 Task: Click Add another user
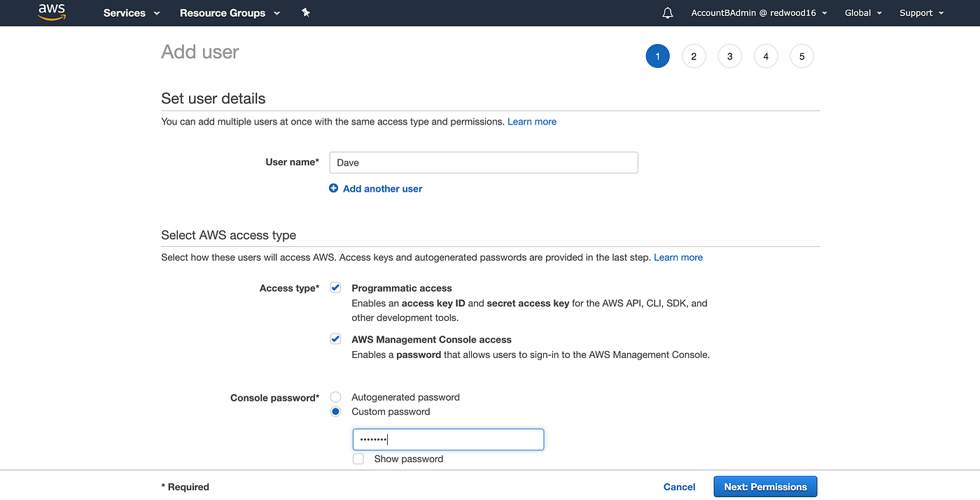pyautogui.click(x=382, y=188)
